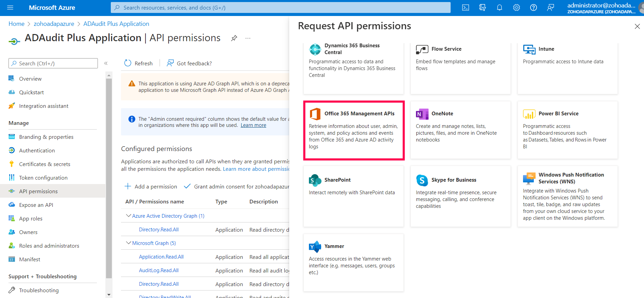Open the notifications bell
This screenshot has width=644, height=298.
click(x=499, y=7)
